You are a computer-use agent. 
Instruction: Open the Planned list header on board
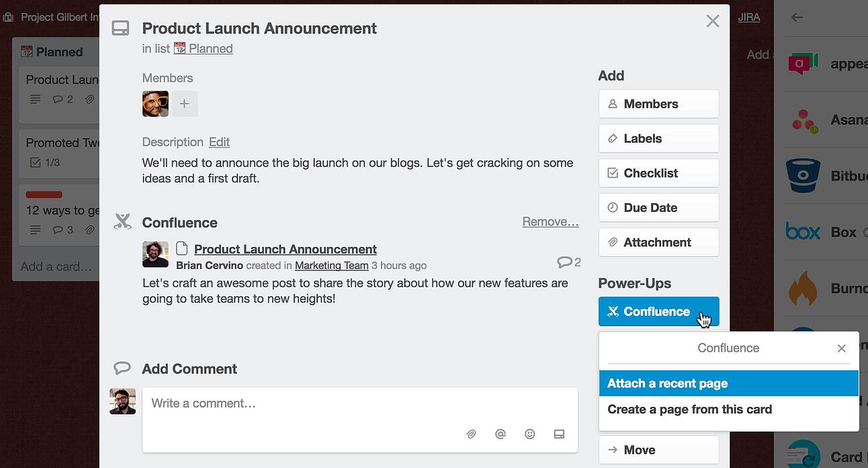(x=59, y=52)
